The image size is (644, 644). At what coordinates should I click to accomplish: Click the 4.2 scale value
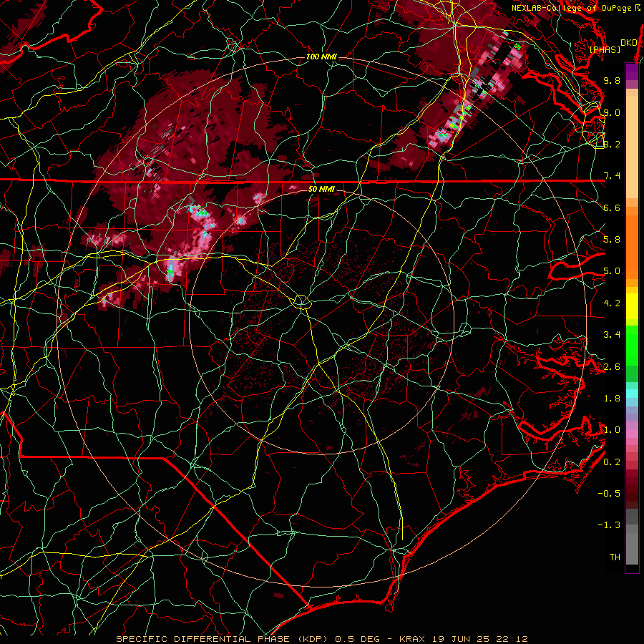click(612, 303)
